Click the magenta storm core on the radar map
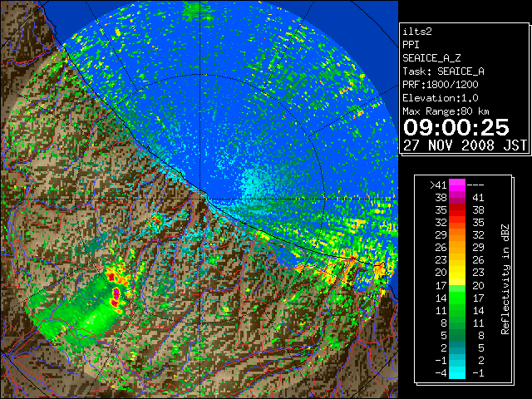The height and width of the screenshot is (399, 532). coord(116,293)
